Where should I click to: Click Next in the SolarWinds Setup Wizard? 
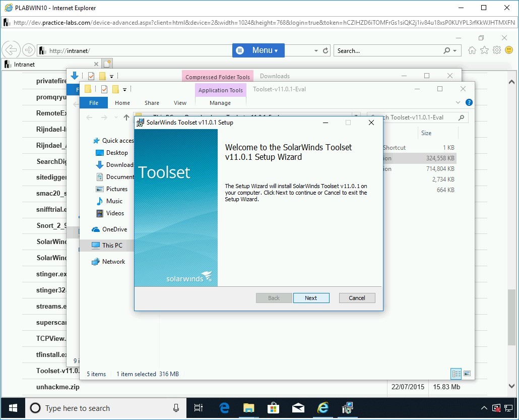[x=311, y=298]
